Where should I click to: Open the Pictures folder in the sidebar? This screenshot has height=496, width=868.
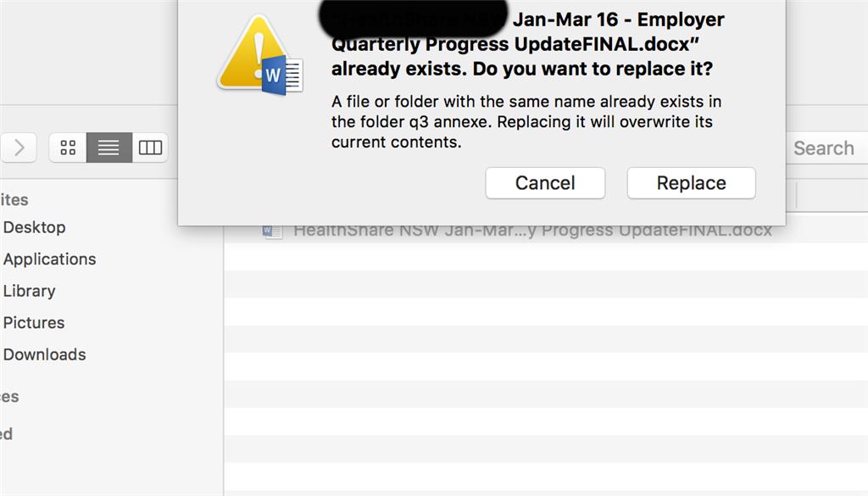click(34, 323)
